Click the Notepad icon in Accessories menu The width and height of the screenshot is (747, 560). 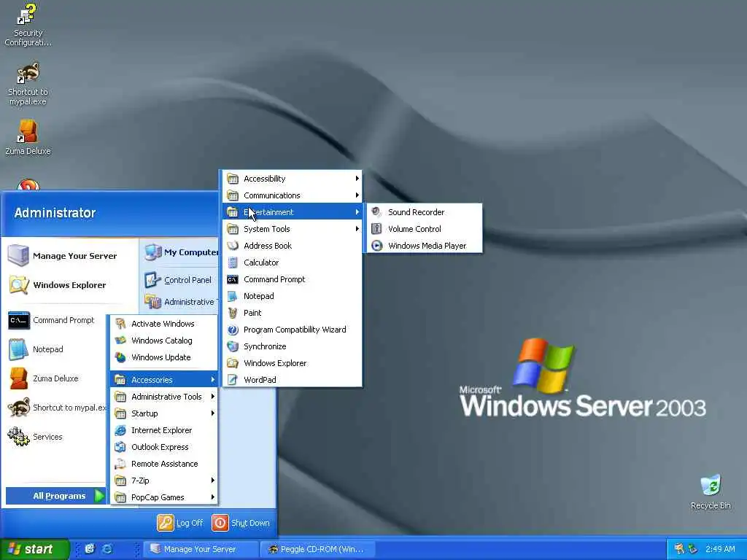(233, 296)
